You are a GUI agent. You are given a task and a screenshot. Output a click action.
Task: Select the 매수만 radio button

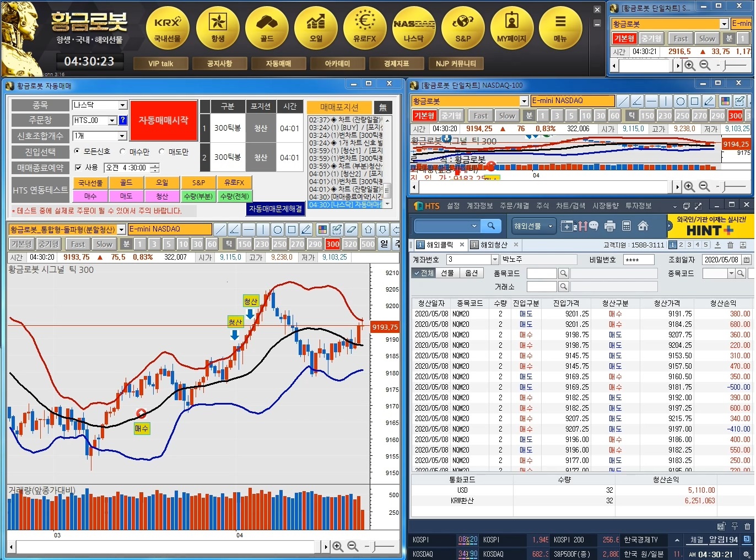[x=122, y=151]
